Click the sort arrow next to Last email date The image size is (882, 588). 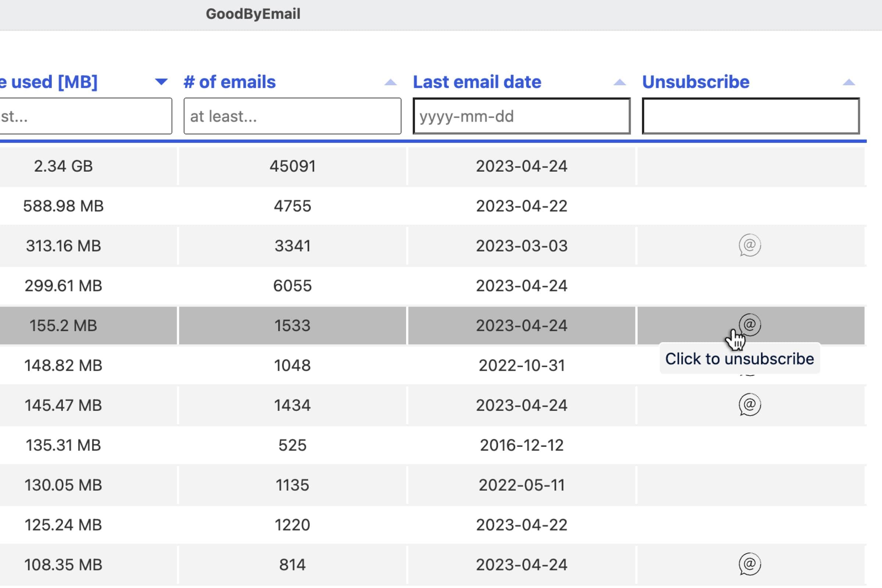(620, 82)
